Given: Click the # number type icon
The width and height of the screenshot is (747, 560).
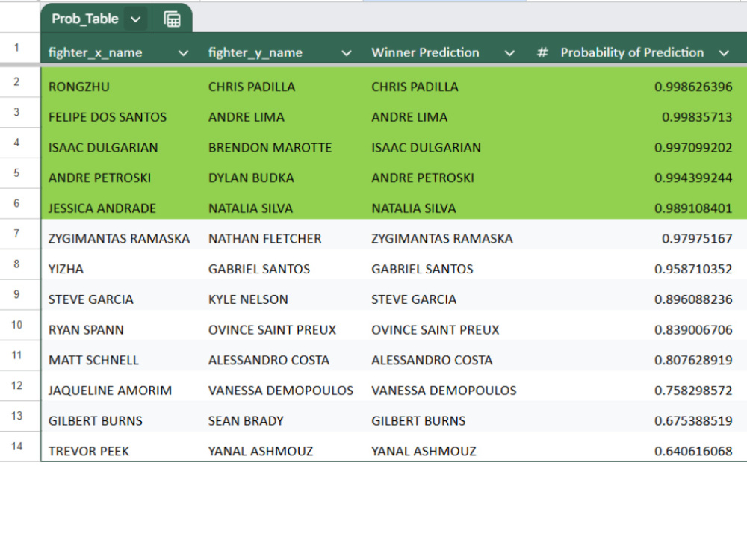Looking at the screenshot, I should tap(542, 52).
